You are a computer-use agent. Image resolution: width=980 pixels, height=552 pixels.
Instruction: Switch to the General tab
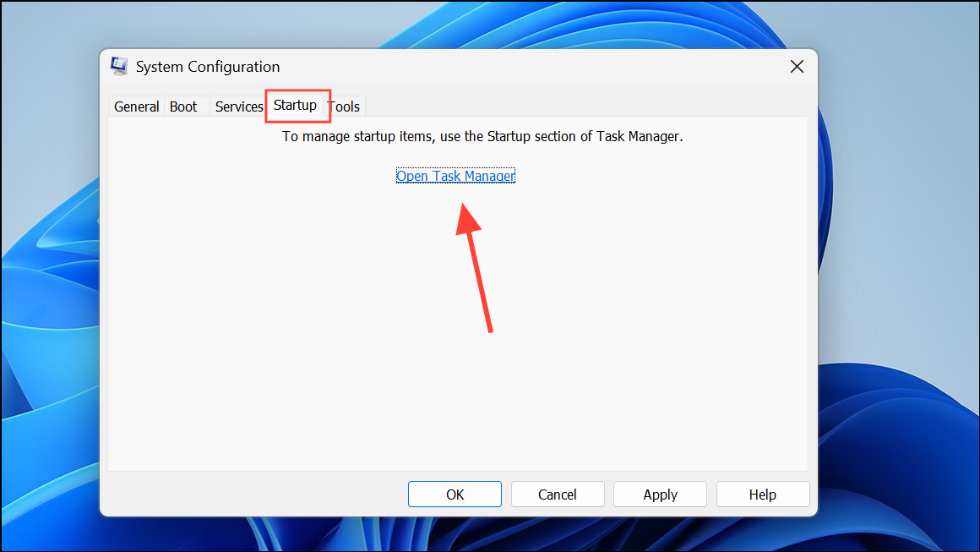(x=136, y=107)
